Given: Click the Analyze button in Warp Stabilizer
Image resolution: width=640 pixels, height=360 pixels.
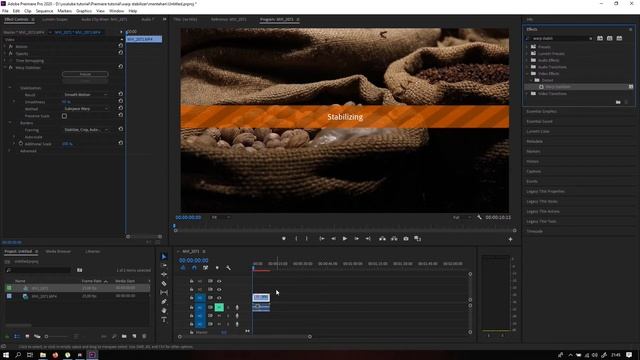Looking at the screenshot, I should (x=85, y=74).
